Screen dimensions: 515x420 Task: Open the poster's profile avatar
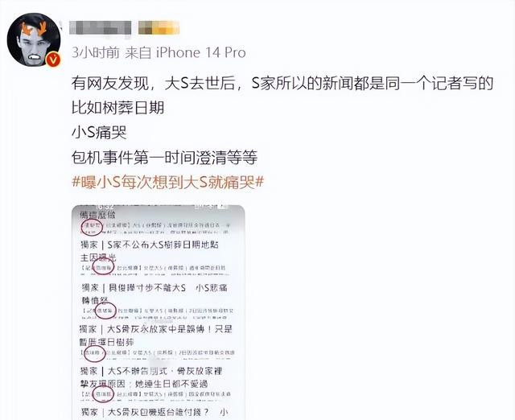[34, 39]
